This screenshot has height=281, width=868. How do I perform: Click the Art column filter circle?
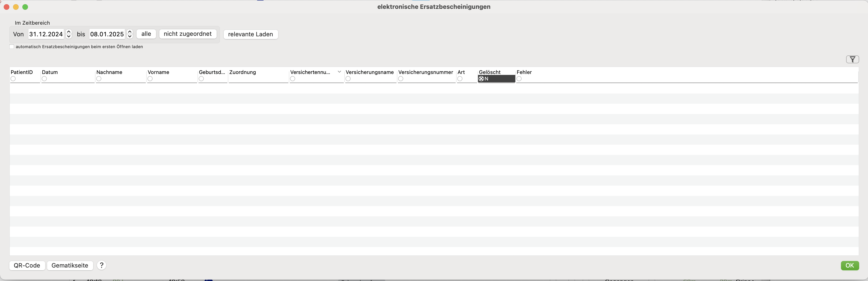(460, 79)
